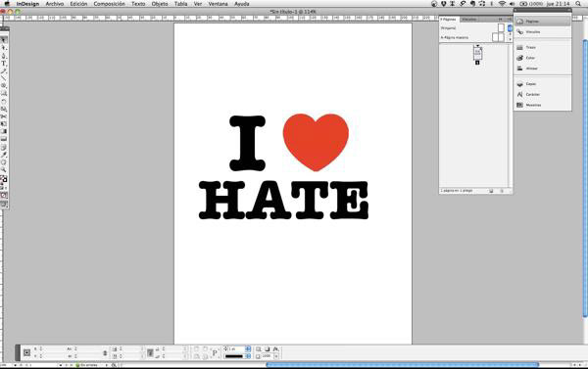Click the fill and stroke swatch in toolbox
The width and height of the screenshot is (588, 369).
(4, 179)
